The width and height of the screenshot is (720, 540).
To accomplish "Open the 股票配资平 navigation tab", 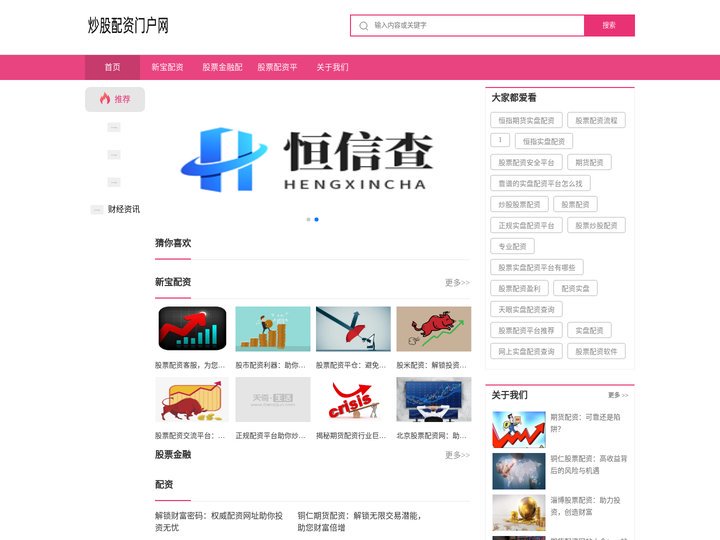I will click(x=277, y=67).
